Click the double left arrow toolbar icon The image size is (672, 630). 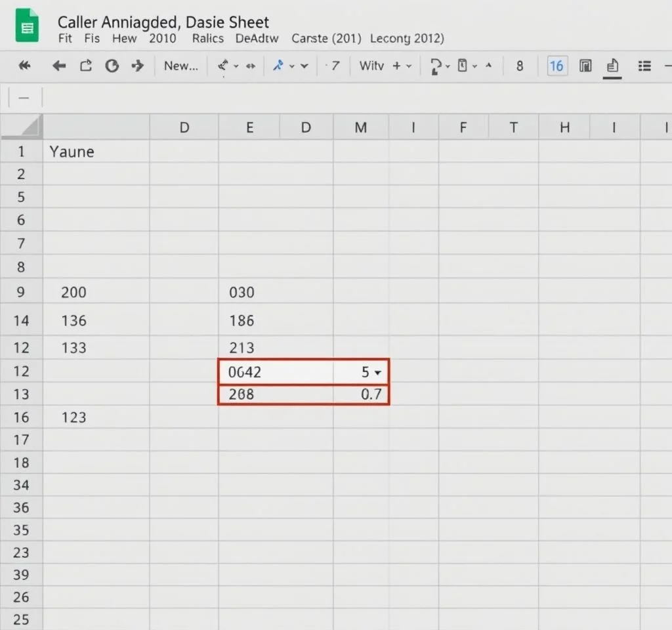click(25, 66)
